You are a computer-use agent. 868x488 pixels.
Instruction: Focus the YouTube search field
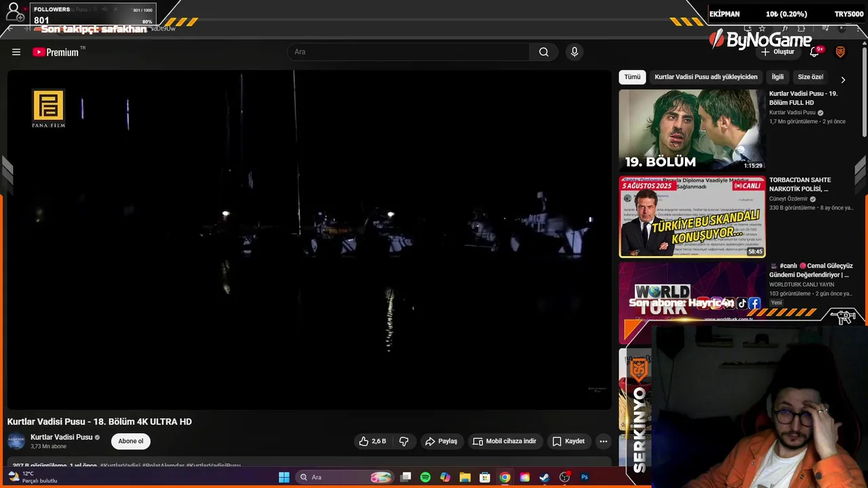[x=409, y=52]
